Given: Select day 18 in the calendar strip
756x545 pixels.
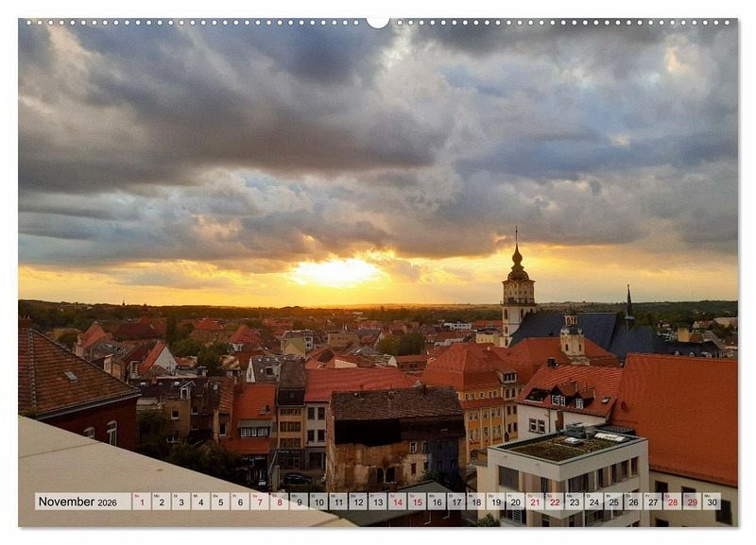Looking at the screenshot, I should [476, 502].
